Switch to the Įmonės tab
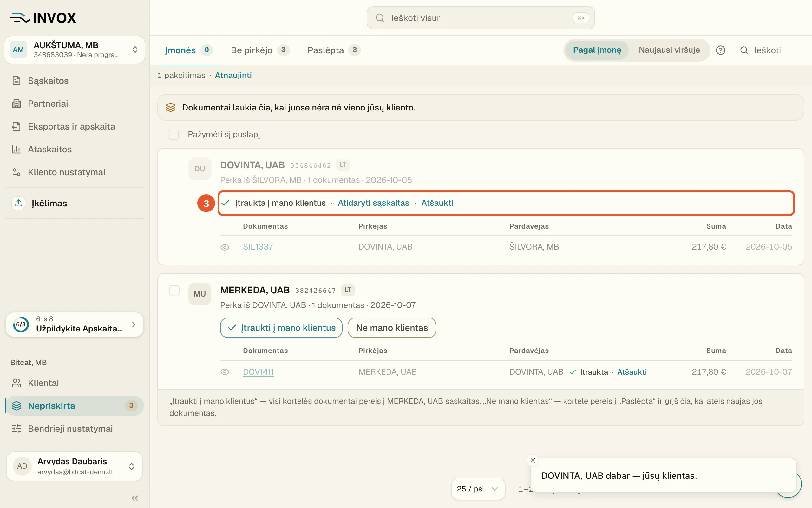Viewport: 812px width, 508px height. pyautogui.click(x=189, y=50)
